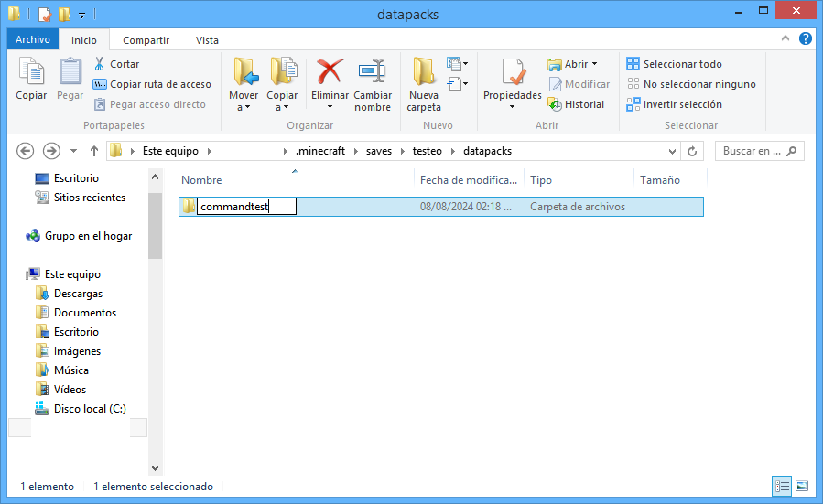Sort by Fecha de modificación column

tap(470, 180)
